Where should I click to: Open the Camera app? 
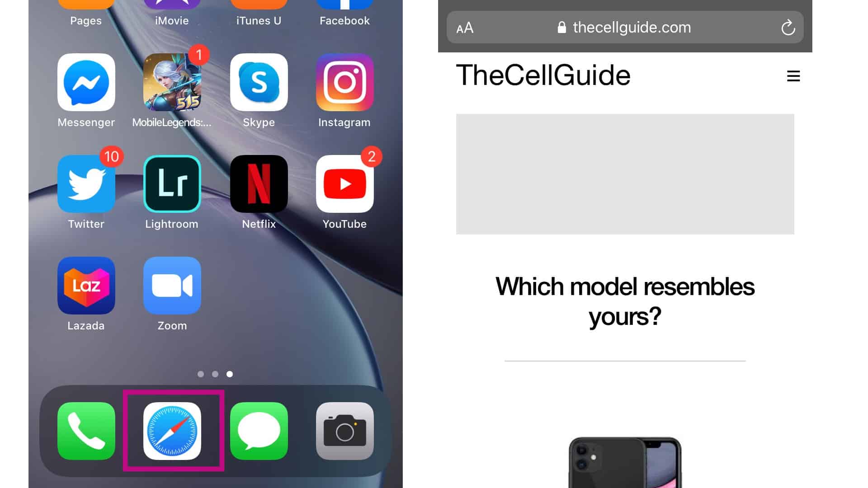point(344,431)
